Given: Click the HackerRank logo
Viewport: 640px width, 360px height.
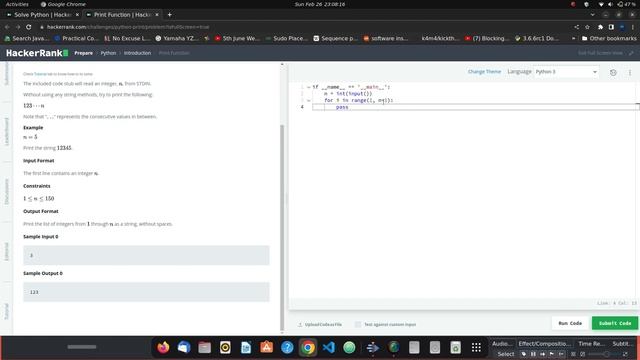Looking at the screenshot, I should point(37,53).
